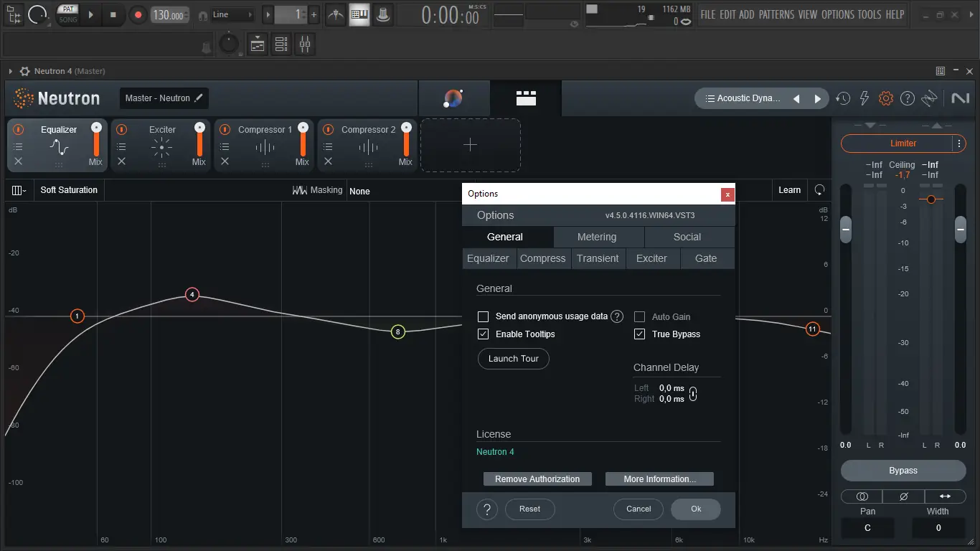Image resolution: width=980 pixels, height=551 pixels.
Task: Uncheck Enable Tooltips checkbox
Action: click(x=484, y=334)
